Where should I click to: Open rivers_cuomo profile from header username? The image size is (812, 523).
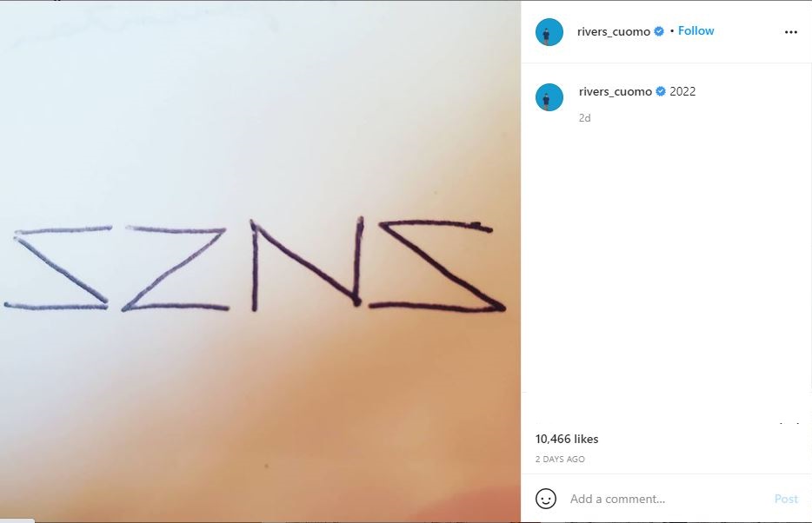[614, 31]
